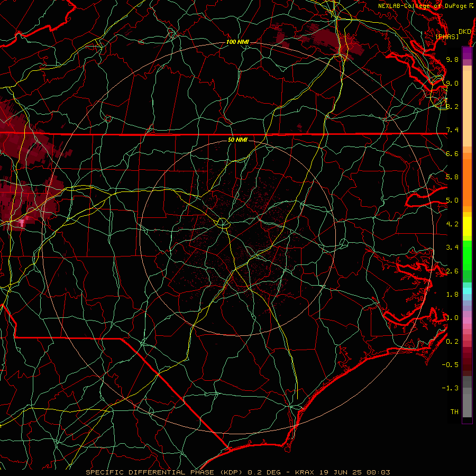Click the KRAX station ID in the caption

pyautogui.click(x=305, y=472)
